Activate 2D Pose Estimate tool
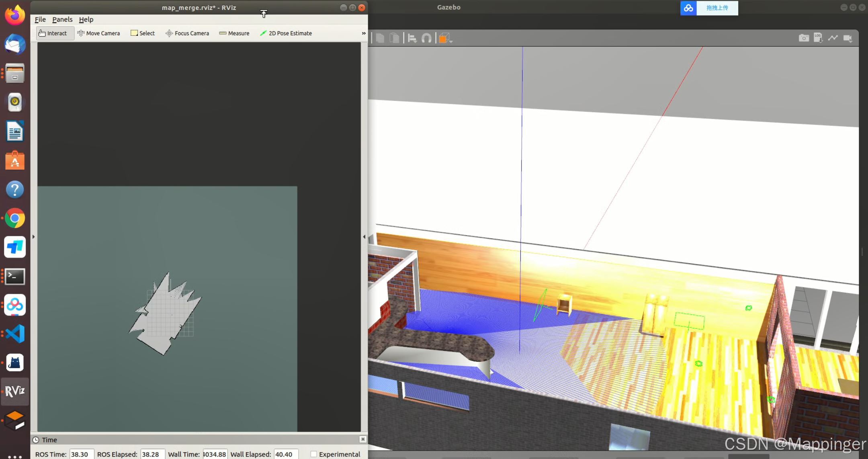This screenshot has width=868, height=459. tap(286, 33)
